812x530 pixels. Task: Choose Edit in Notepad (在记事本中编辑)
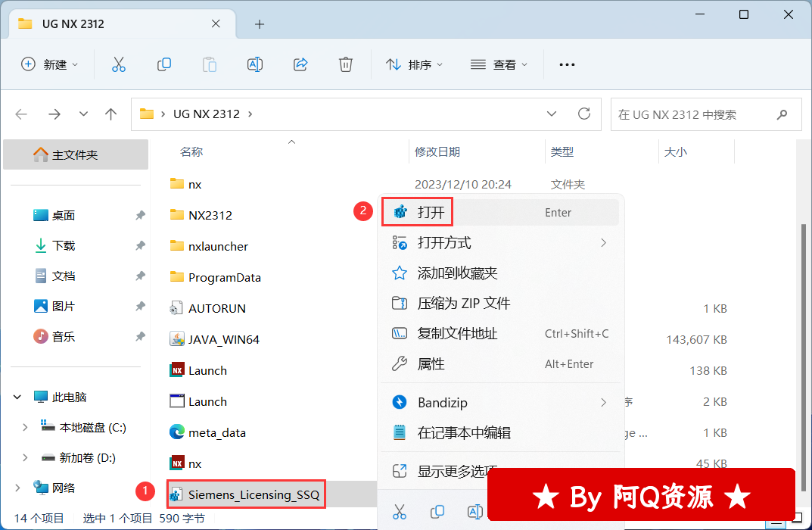point(500,432)
